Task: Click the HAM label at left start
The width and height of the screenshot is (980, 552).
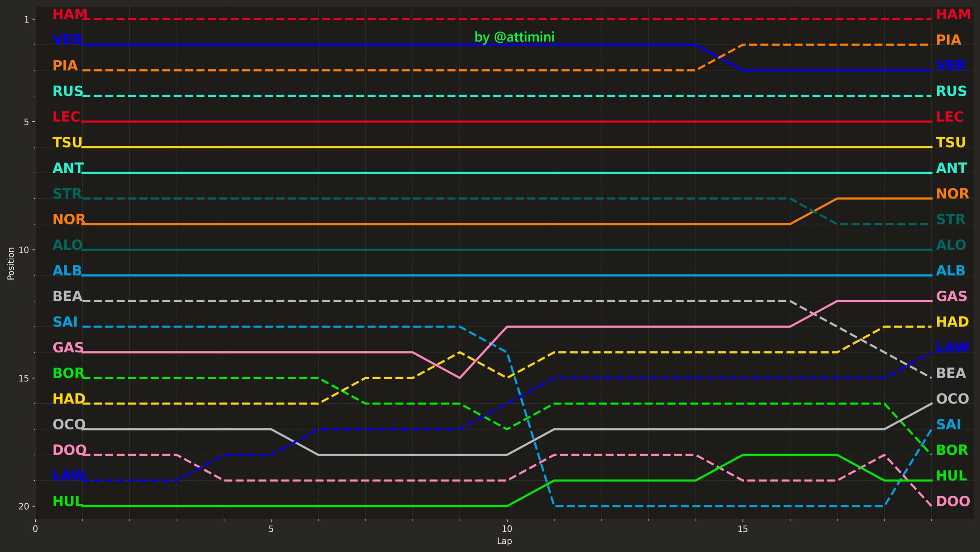Action: (x=70, y=14)
